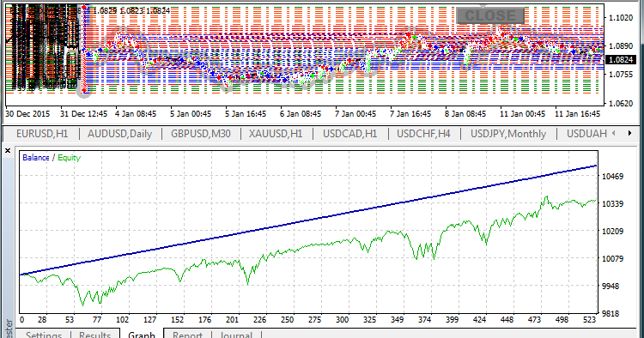
Task: Open the tester Report tab
Action: pyautogui.click(x=187, y=335)
